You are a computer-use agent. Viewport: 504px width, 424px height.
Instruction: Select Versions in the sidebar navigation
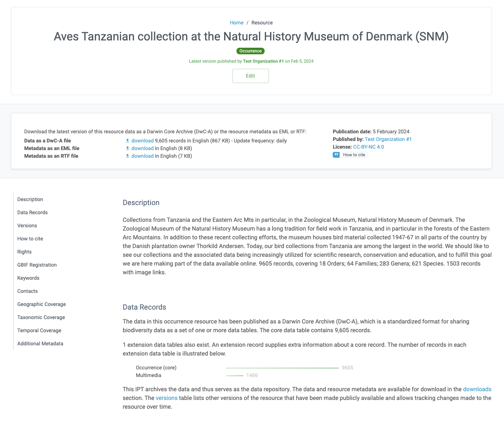tap(27, 225)
